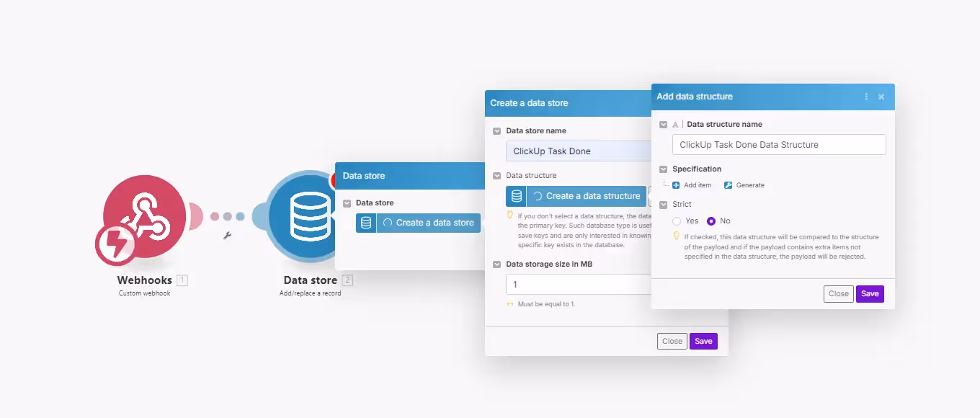The height and width of the screenshot is (418, 980).
Task: Select the Webhooks module in the scenario
Action: click(144, 216)
